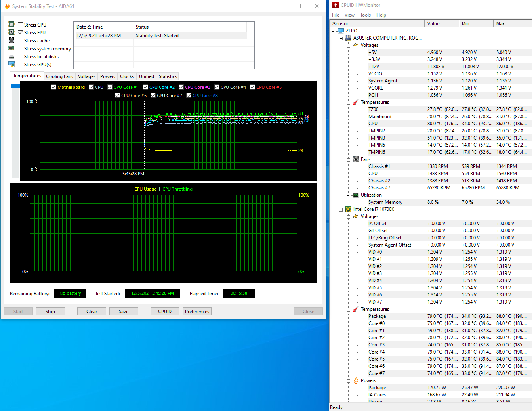This screenshot has width=532, height=411.
Task: Click the percent icon beside Stress FPU
Action: (11, 32)
